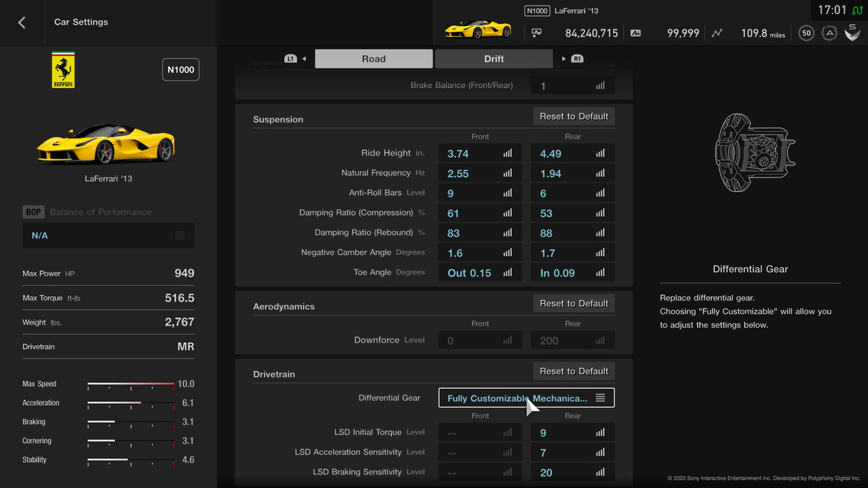Click the 17:01 clock display
Image resolution: width=868 pixels, height=488 pixels.
[x=832, y=10]
